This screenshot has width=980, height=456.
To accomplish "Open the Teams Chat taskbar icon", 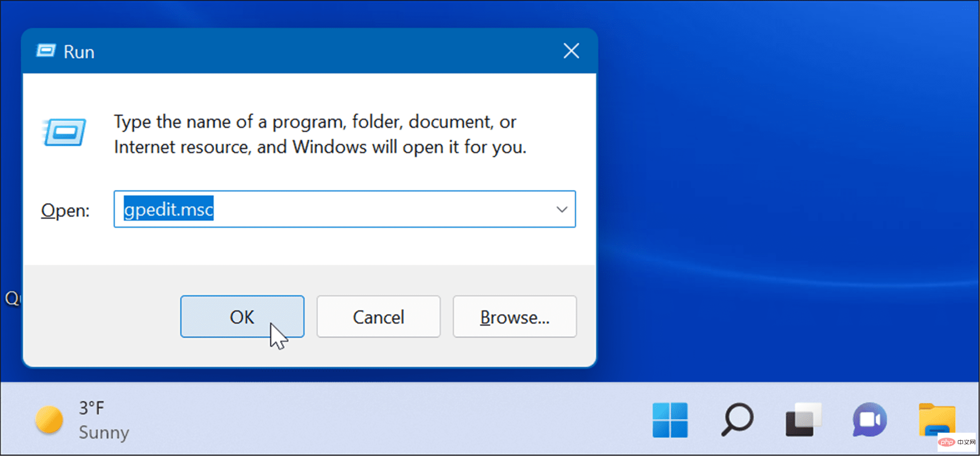I will point(869,420).
